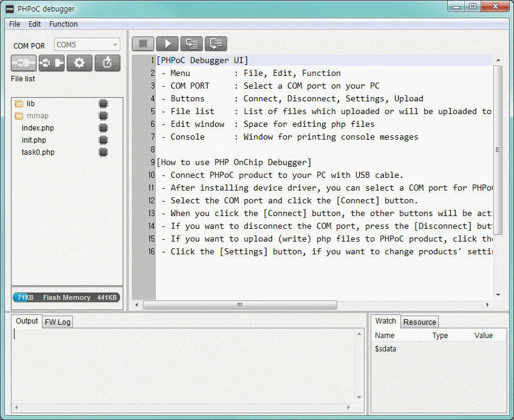This screenshot has width=514, height=420.
Task: Click inside the Output console text area
Action: pyautogui.click(x=183, y=365)
